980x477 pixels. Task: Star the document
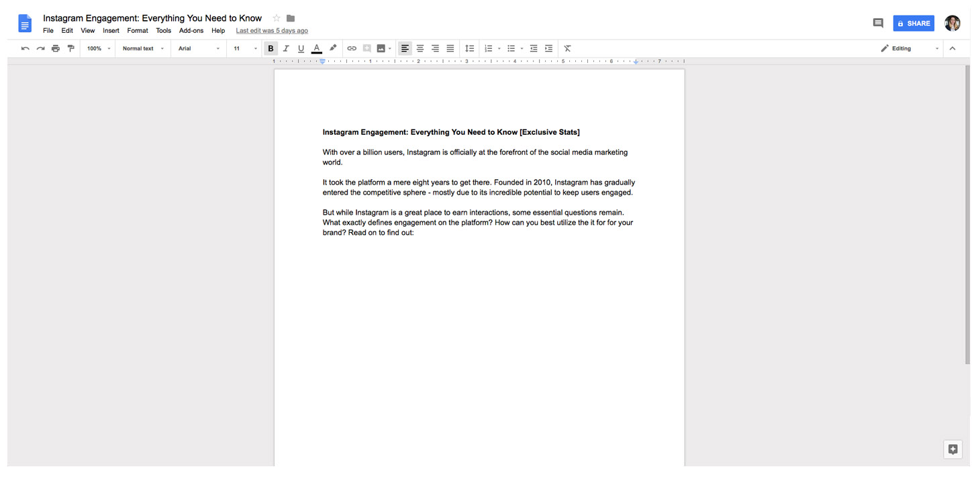pyautogui.click(x=277, y=18)
